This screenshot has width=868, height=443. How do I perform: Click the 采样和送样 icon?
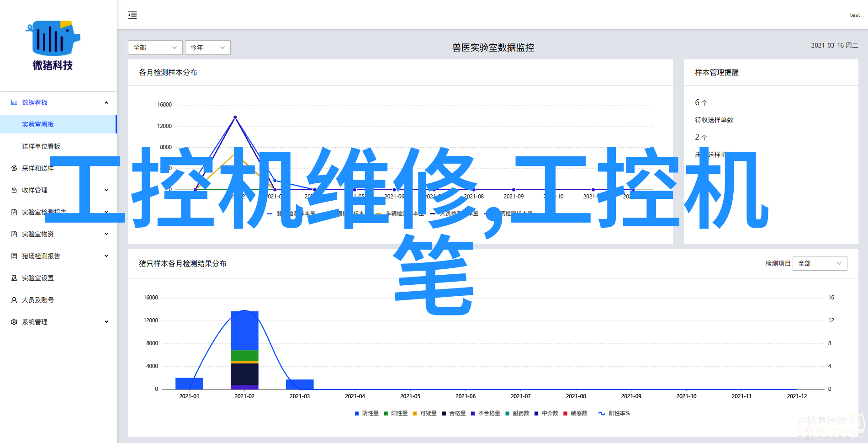click(x=14, y=168)
